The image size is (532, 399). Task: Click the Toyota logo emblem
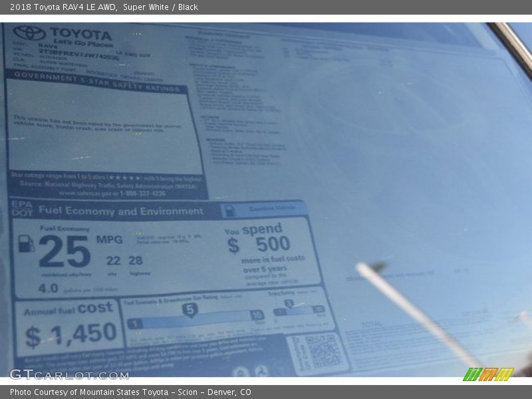[29, 33]
